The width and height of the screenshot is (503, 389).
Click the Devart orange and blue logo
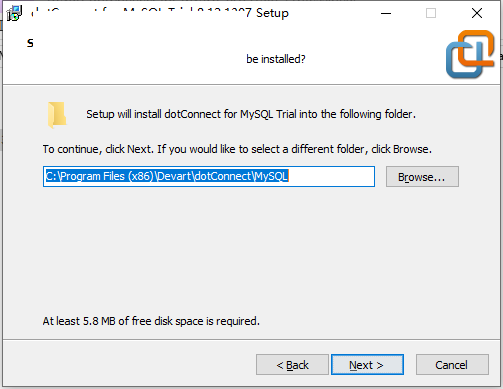tap(470, 54)
